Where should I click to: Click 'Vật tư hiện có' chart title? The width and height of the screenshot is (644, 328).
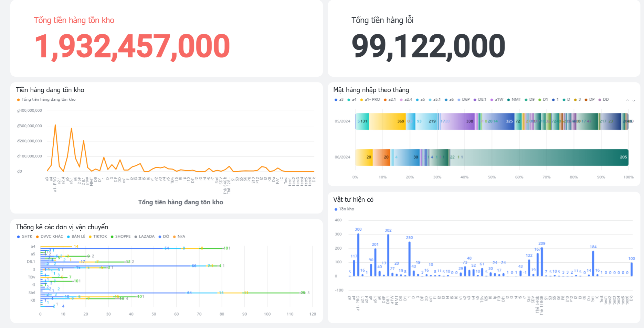[353, 200]
